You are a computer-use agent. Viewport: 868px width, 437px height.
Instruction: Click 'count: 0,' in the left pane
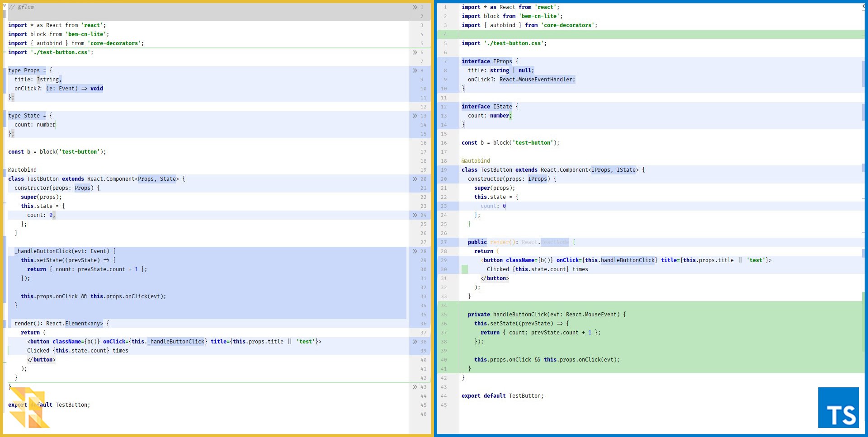point(41,215)
